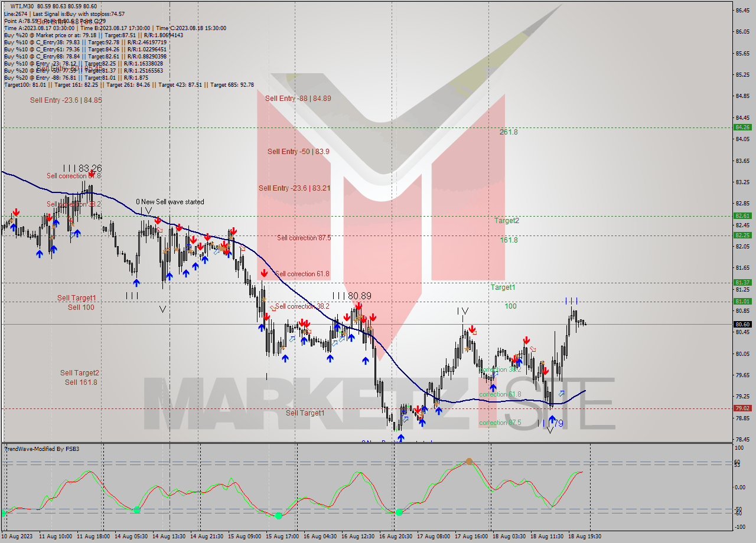Click the red 79.02 stoploss price tag
The height and width of the screenshot is (543, 756).
click(x=742, y=408)
